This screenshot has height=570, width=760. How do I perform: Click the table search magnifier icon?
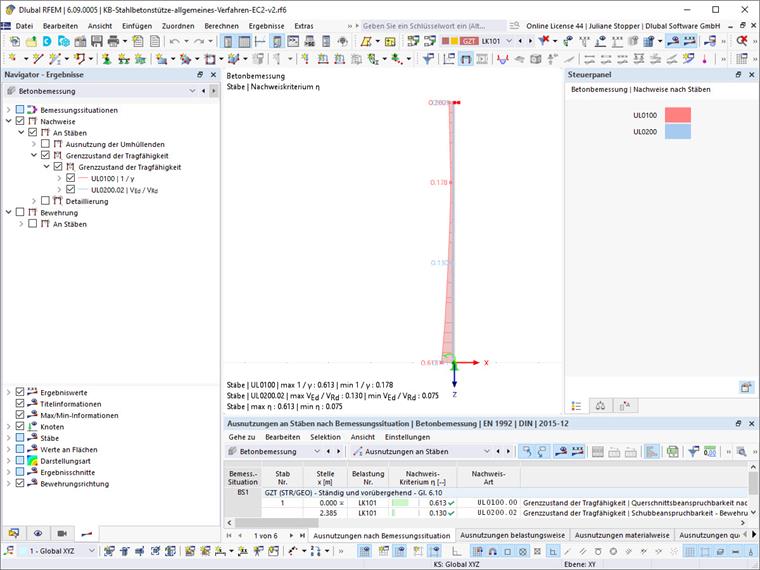(741, 452)
